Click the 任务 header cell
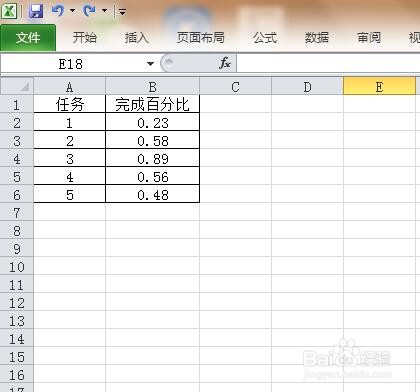The image size is (420, 392). point(69,104)
